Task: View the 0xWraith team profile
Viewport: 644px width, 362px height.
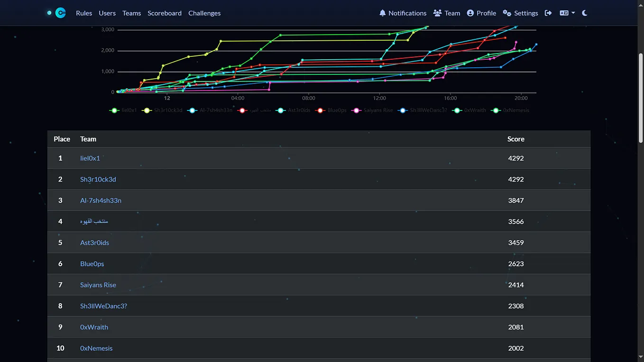Action: tap(94, 327)
